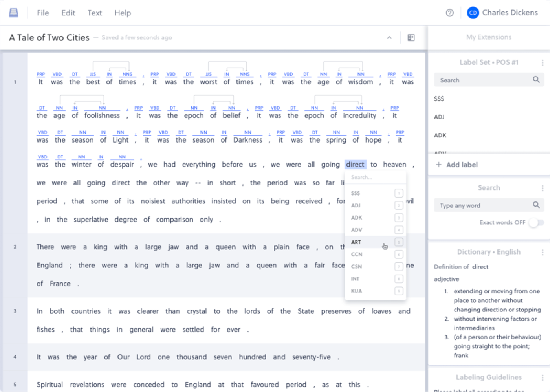Select the word 'crystal'
550x392 pixels.
197,311
